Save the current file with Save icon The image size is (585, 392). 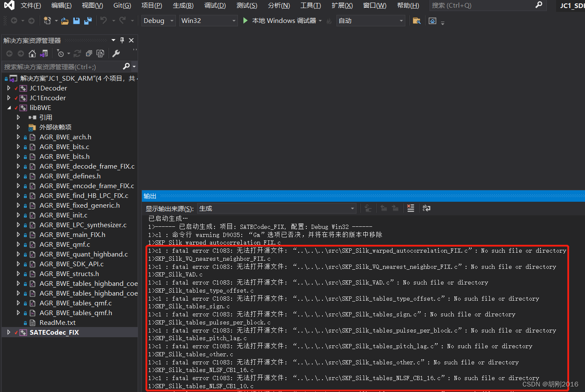pos(76,20)
